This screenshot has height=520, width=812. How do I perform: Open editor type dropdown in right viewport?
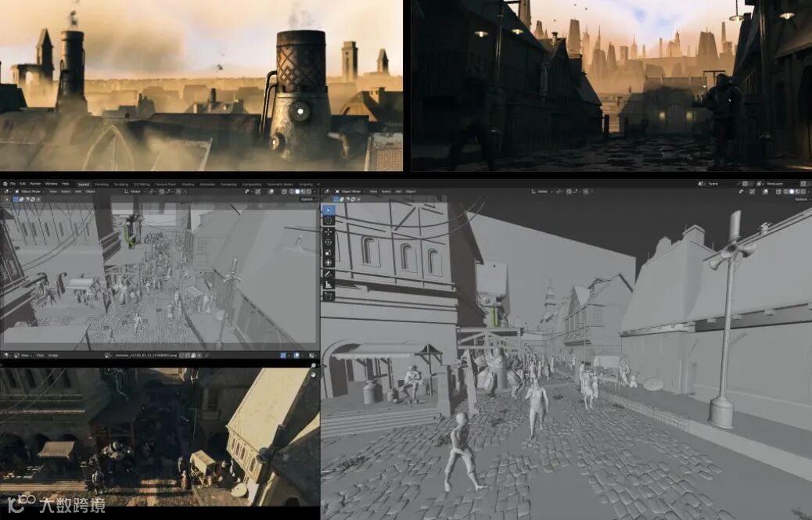click(327, 192)
